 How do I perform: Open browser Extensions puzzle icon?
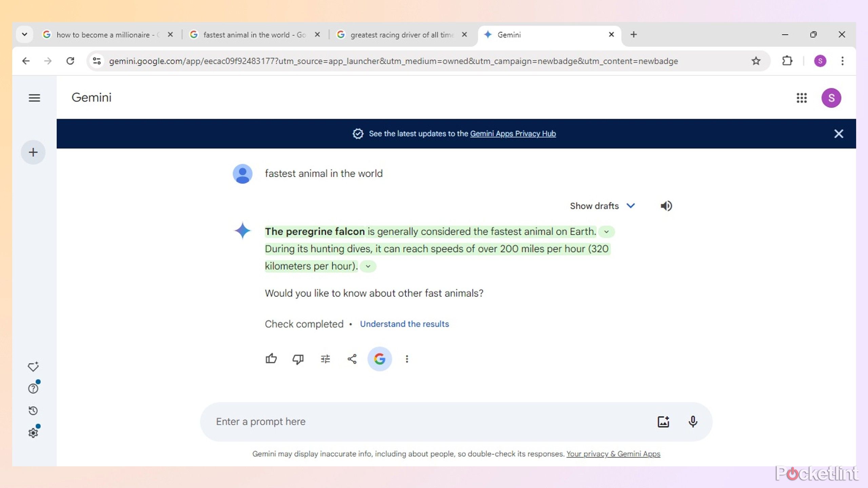pos(787,61)
